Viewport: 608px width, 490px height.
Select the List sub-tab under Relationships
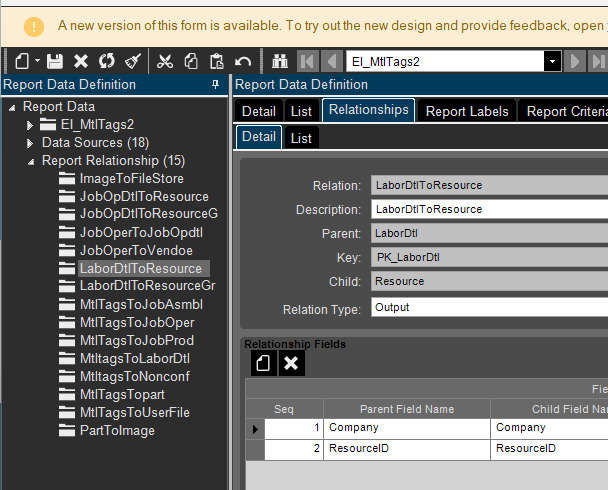(301, 138)
